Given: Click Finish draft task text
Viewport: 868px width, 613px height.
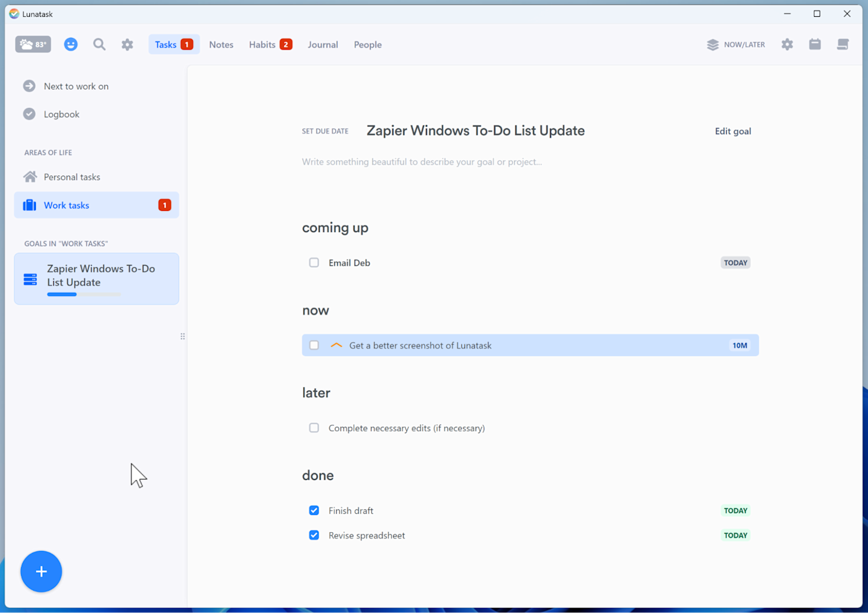Looking at the screenshot, I should 351,511.
